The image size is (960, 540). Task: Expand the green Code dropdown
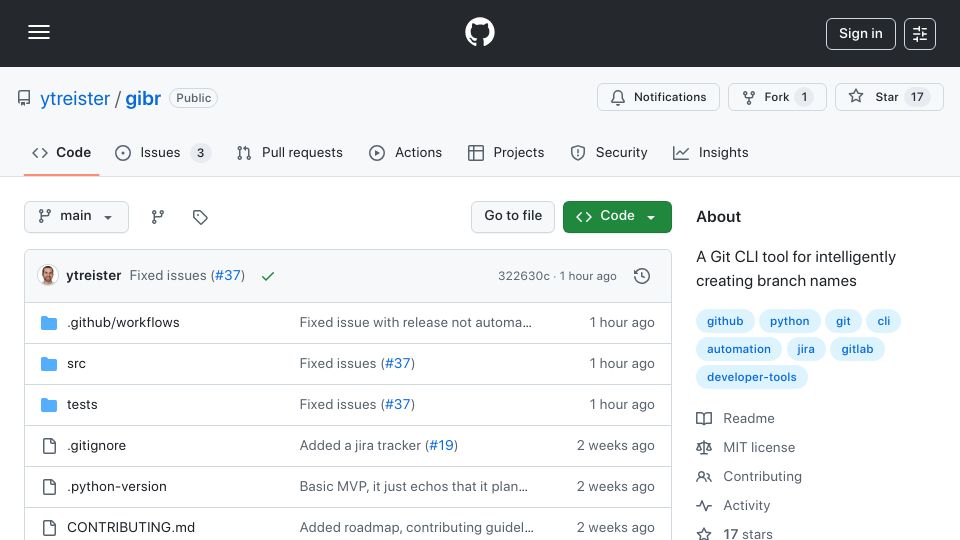[x=617, y=217]
